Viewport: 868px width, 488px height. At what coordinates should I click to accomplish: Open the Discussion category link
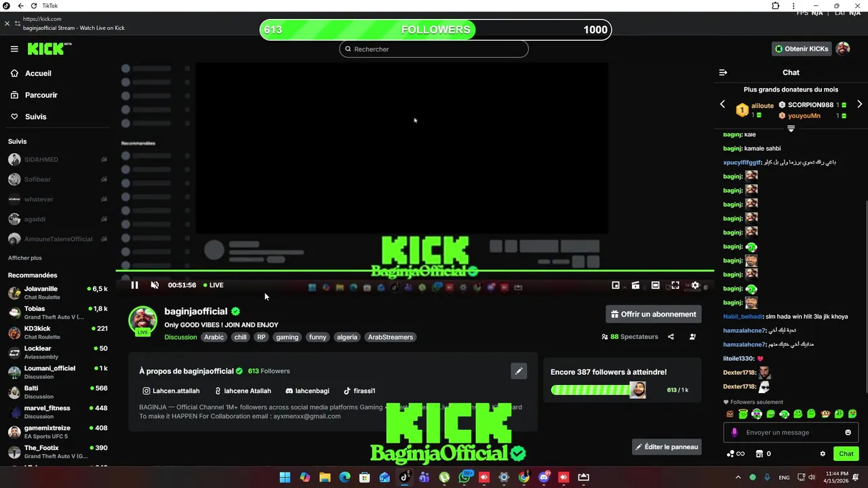click(x=180, y=337)
